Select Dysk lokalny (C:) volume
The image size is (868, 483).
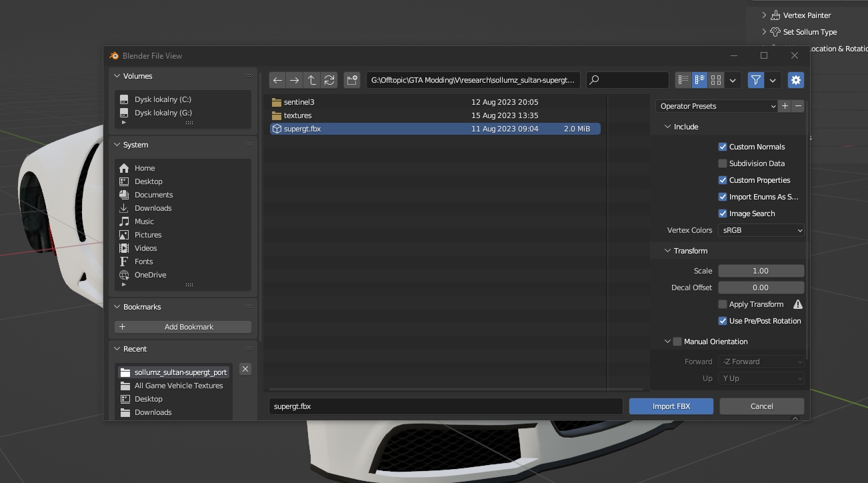(x=163, y=99)
